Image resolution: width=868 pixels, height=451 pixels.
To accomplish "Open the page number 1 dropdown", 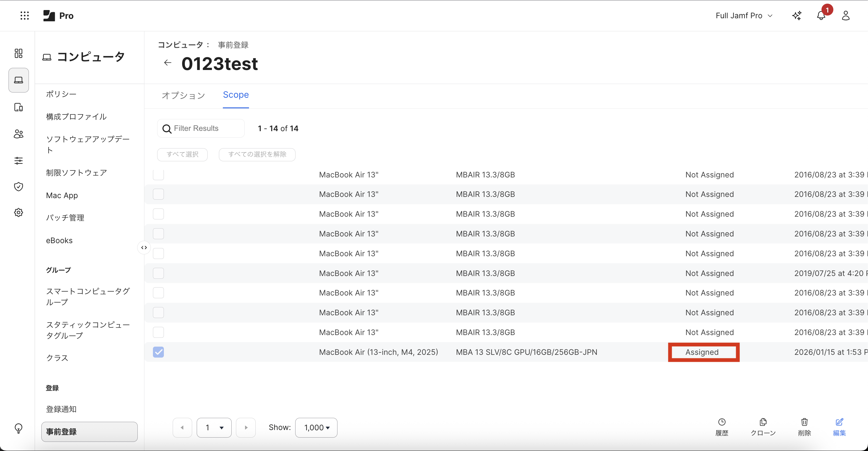I will [214, 427].
